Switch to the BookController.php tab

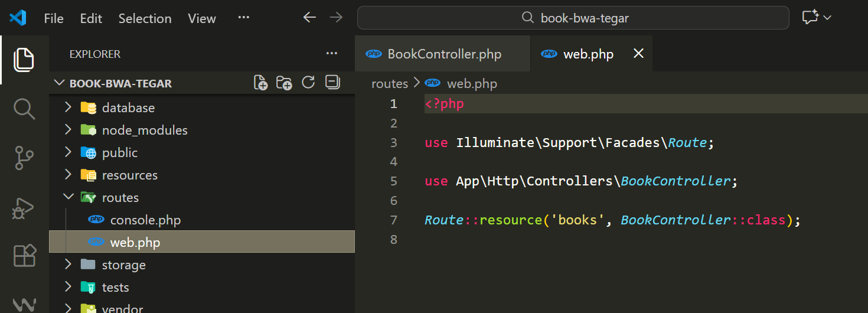tap(443, 54)
